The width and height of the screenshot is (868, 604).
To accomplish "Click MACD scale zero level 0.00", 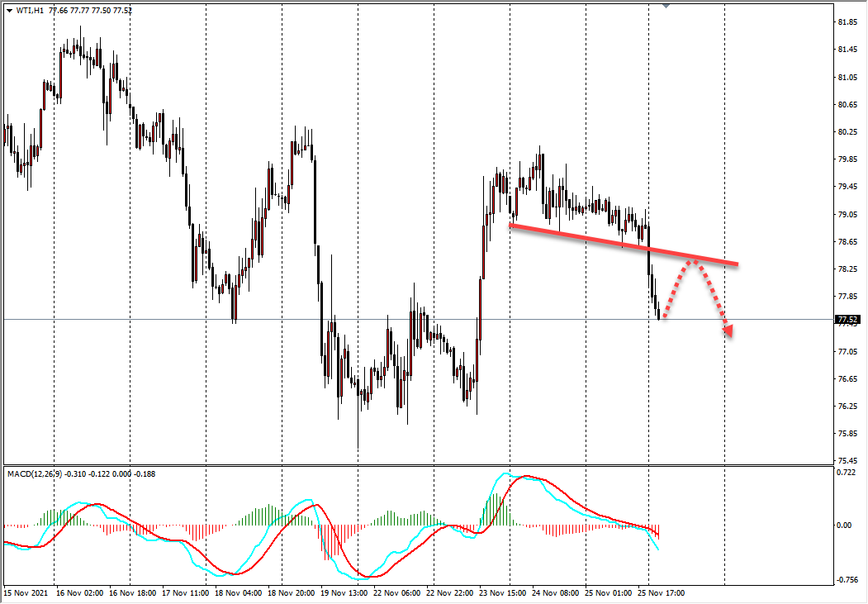I will tap(845, 526).
